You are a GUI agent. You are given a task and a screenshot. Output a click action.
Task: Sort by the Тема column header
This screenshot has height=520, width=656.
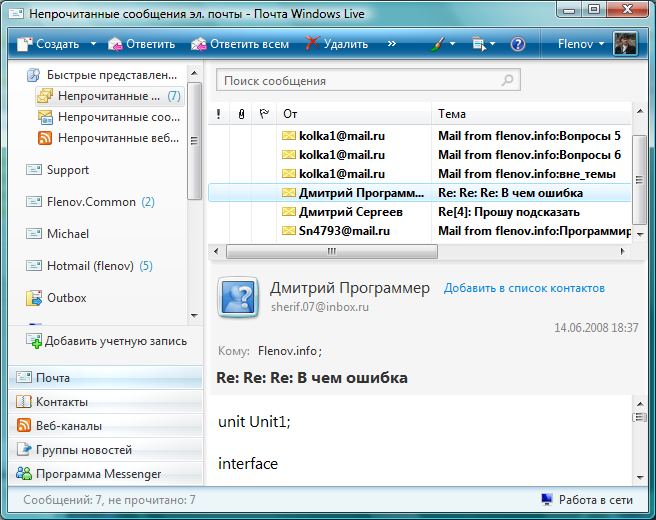(x=531, y=114)
